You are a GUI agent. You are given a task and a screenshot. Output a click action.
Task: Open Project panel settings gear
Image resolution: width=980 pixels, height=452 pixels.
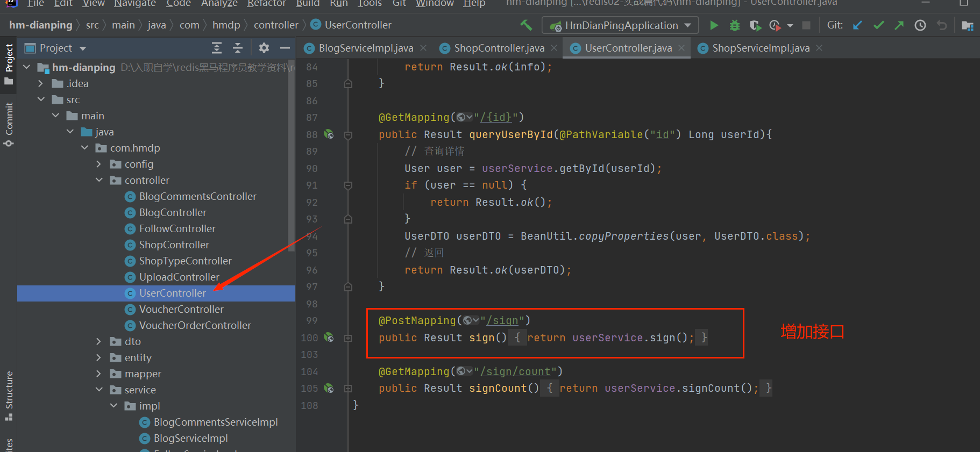264,48
